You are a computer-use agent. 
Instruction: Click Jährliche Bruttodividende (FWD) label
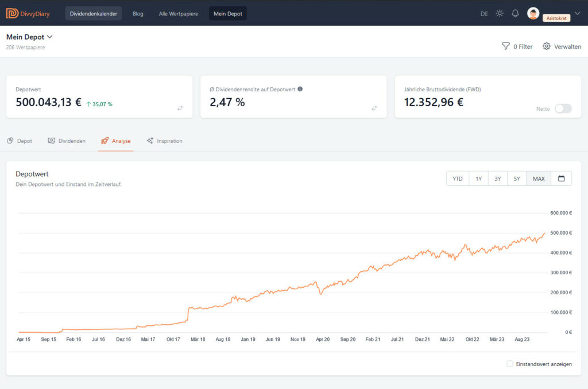pyautogui.click(x=442, y=89)
